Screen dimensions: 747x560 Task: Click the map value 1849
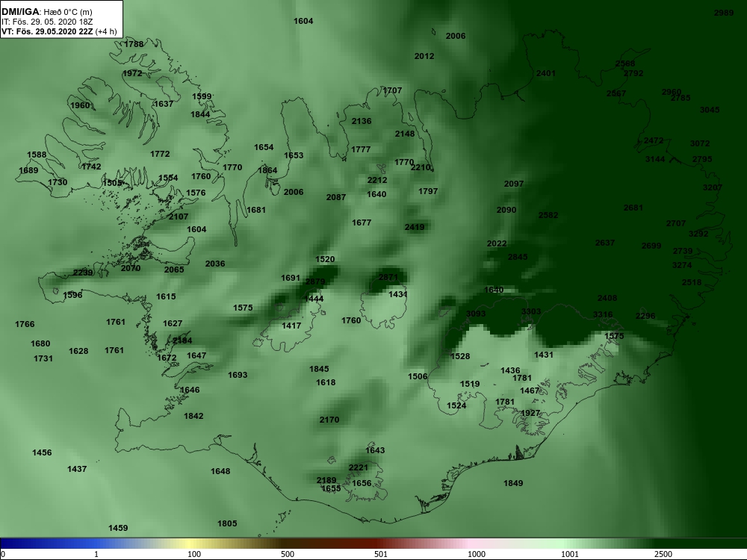pos(513,483)
